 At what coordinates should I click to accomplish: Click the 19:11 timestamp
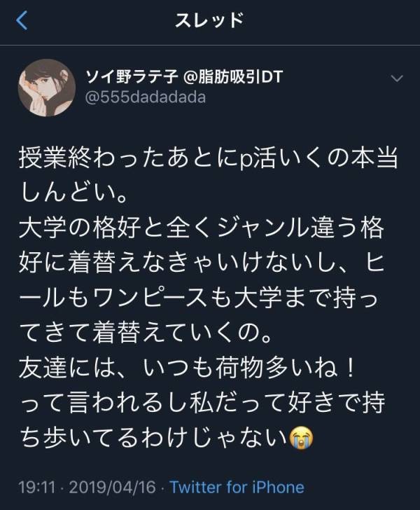click(x=36, y=487)
